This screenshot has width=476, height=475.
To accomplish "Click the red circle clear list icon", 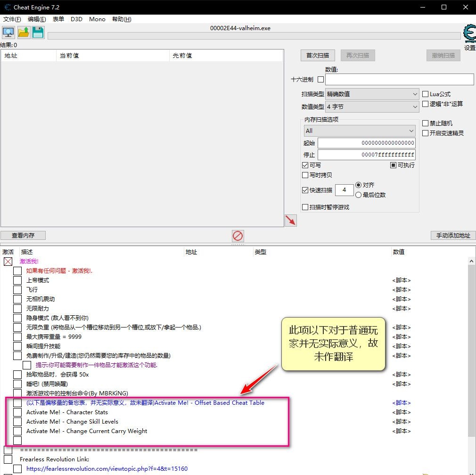I will [x=238, y=236].
